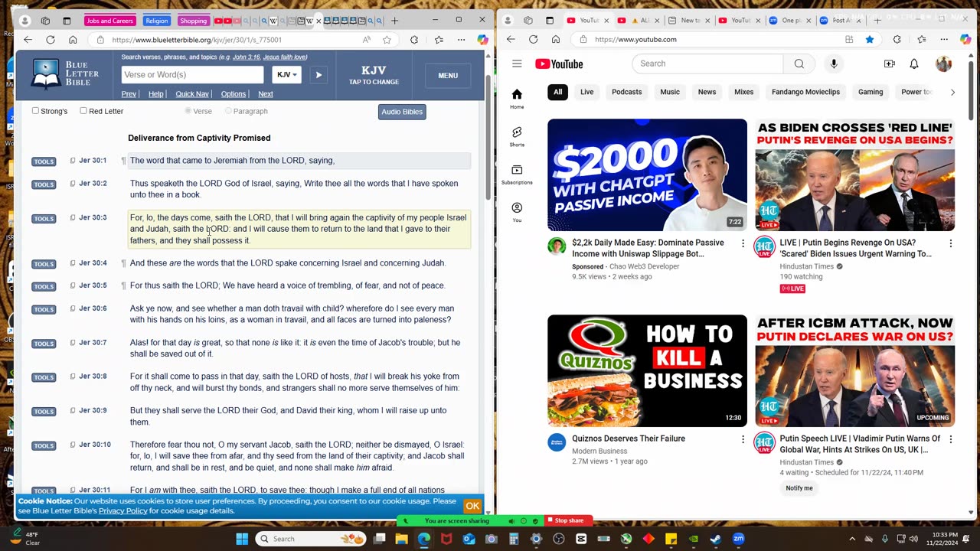Open the Quiznos How to Kill thumbnail
Viewport: 980px width, 551px height.
(x=647, y=371)
